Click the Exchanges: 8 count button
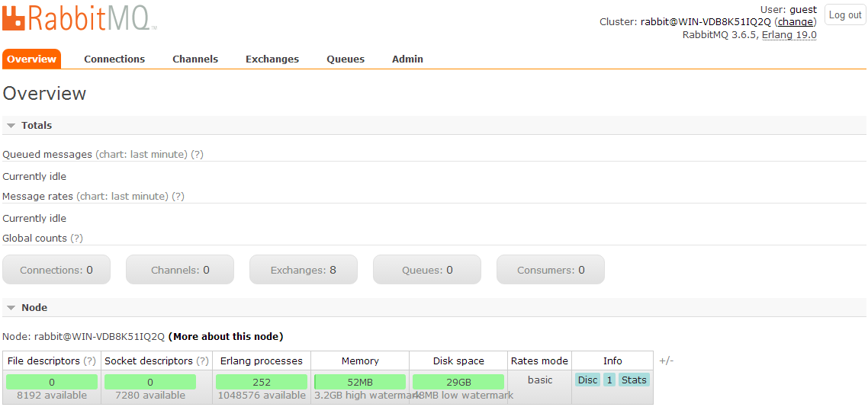 pyautogui.click(x=304, y=270)
